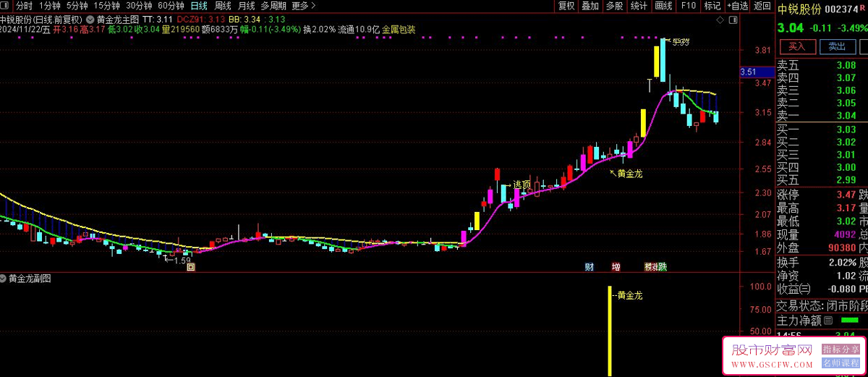Click the 财 event marker on time axis
868x377 pixels.
coord(590,267)
